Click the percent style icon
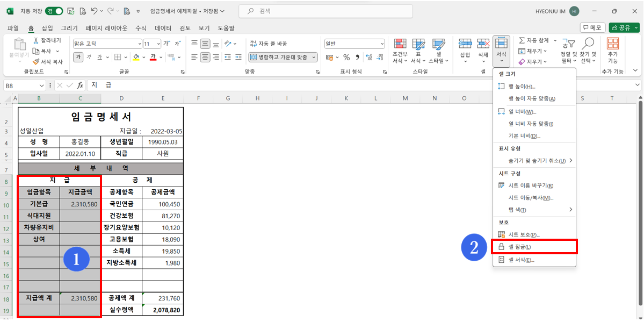This screenshot has width=644, height=329. point(346,57)
